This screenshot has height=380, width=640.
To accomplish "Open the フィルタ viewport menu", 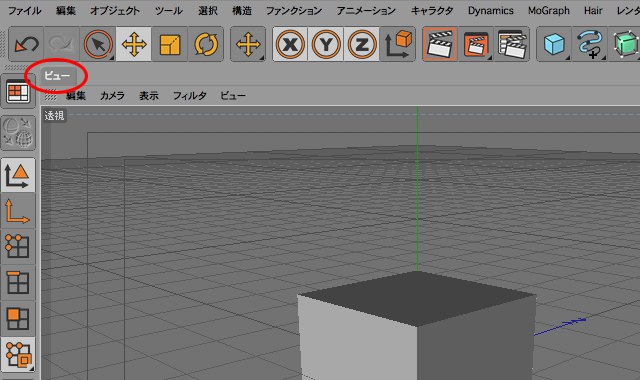I will [190, 96].
